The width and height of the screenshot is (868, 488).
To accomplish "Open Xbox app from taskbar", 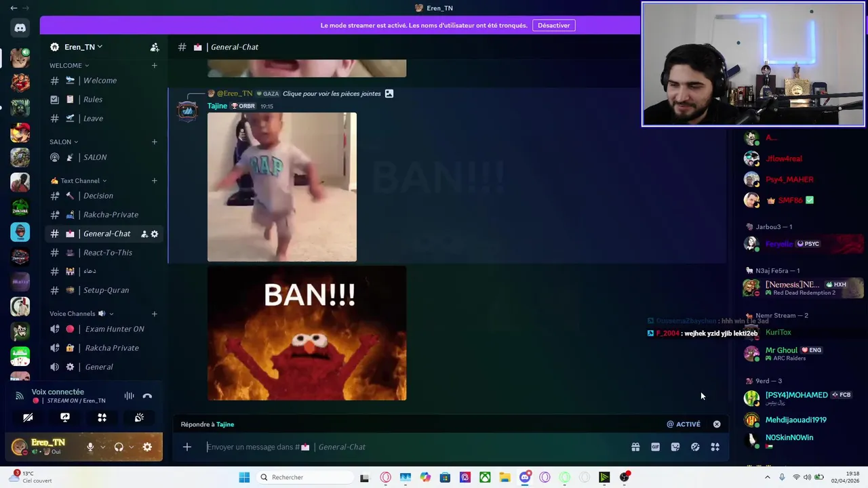I will point(485,477).
